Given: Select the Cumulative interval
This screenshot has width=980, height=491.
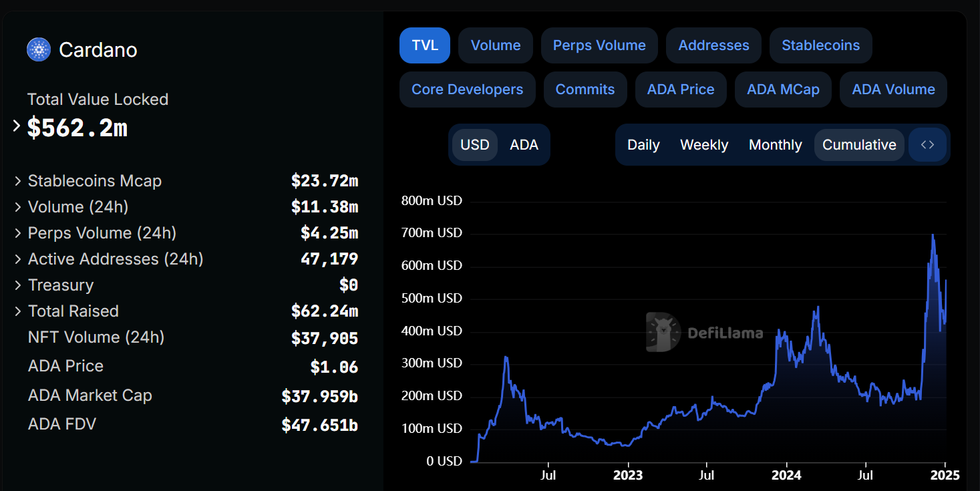Looking at the screenshot, I should [x=859, y=145].
